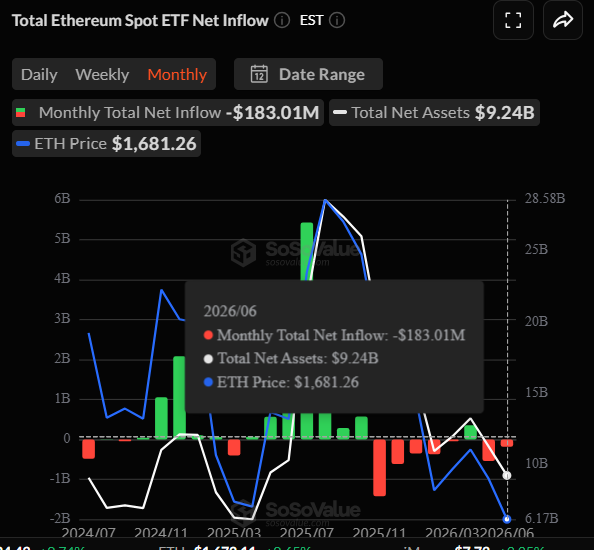Screen dimensions: 594x550
Task: Toggle ETH Price legend series
Action: point(106,144)
